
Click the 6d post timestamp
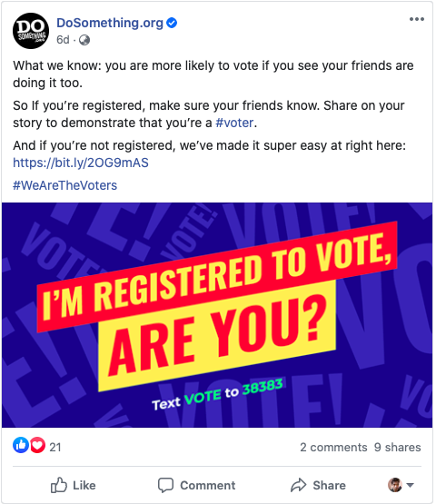[63, 40]
